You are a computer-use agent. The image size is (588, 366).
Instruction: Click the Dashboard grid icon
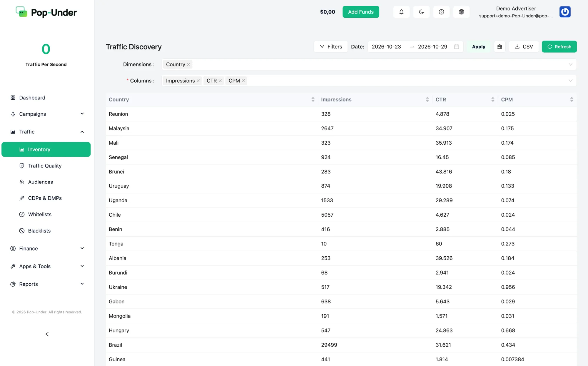tap(13, 98)
